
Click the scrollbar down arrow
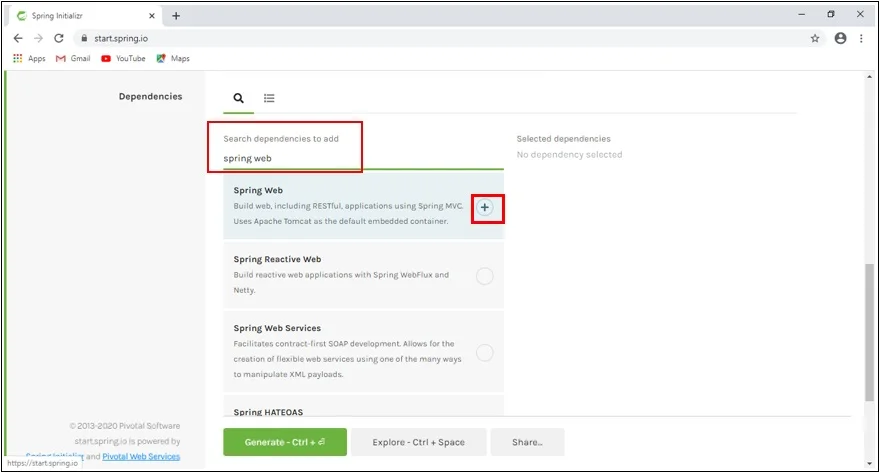point(869,463)
